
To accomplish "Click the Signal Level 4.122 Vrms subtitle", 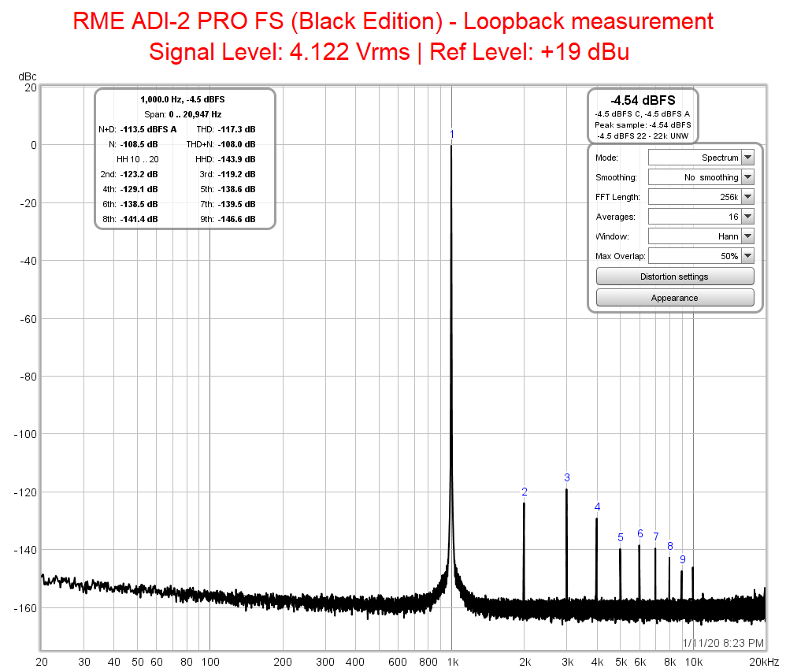I will click(389, 52).
